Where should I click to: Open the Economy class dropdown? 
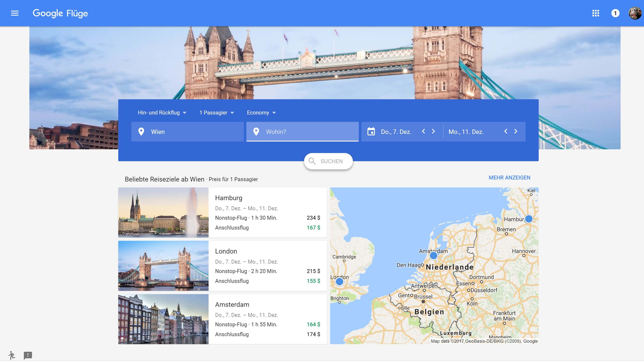point(261,113)
